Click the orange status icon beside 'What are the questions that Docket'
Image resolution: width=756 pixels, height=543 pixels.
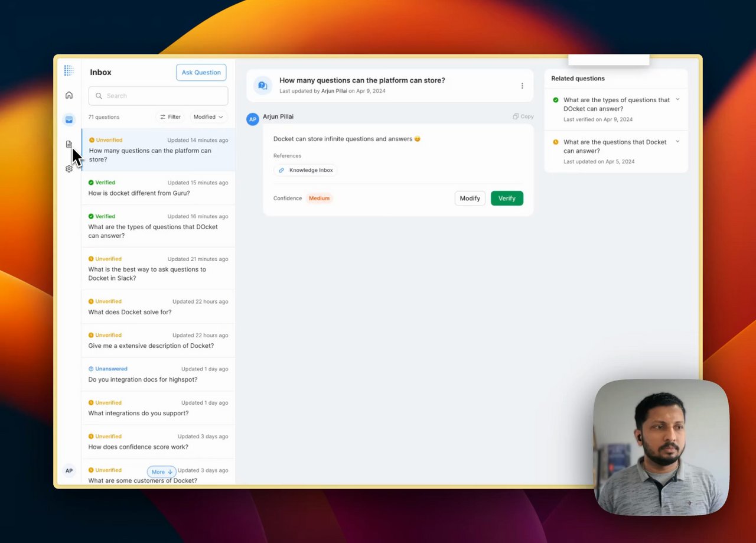pyautogui.click(x=555, y=142)
